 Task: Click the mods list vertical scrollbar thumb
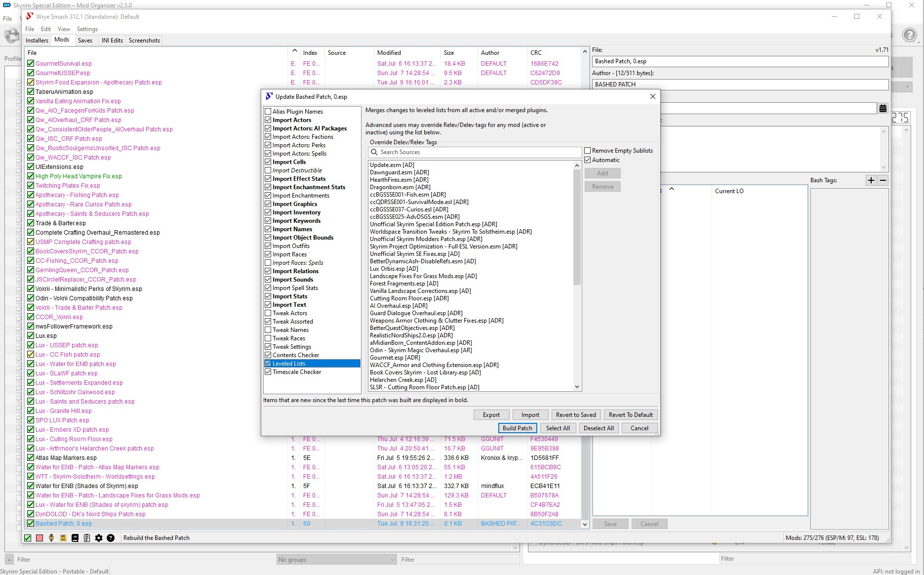pyautogui.click(x=585, y=479)
